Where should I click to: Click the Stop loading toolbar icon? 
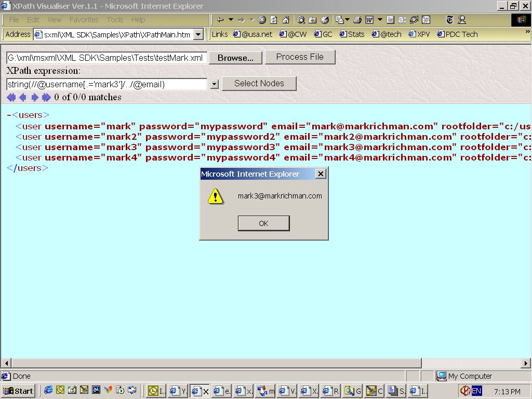click(262, 20)
